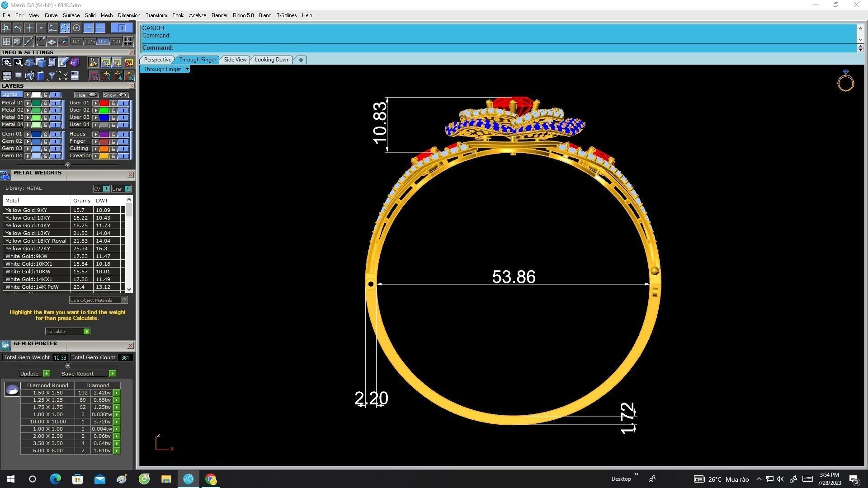Screen dimensions: 868x488
Task: Click the ring icon in viewport corner
Action: [845, 81]
